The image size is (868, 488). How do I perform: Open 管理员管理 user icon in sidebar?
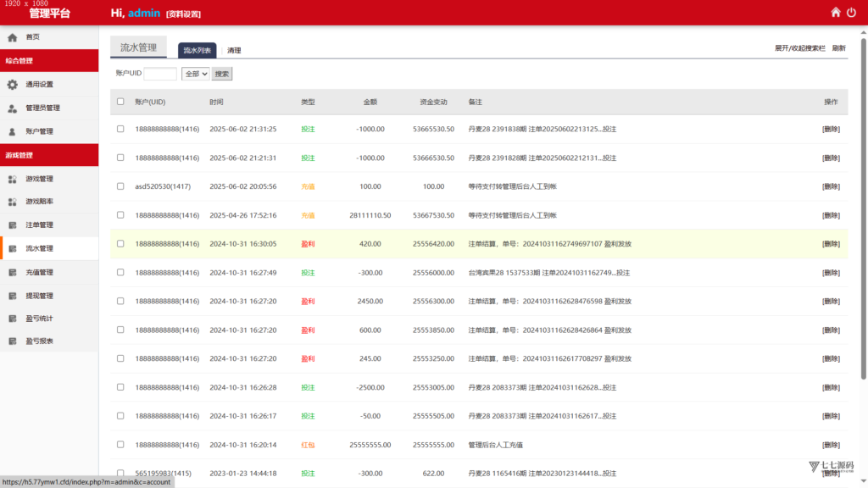coord(12,108)
